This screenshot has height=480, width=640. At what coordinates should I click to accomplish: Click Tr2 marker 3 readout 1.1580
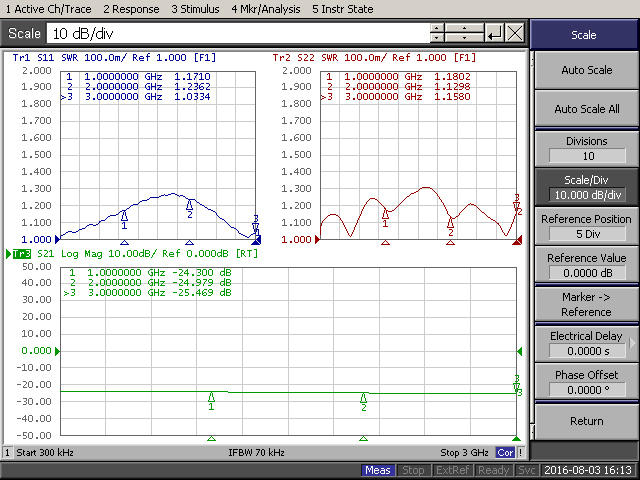point(452,97)
